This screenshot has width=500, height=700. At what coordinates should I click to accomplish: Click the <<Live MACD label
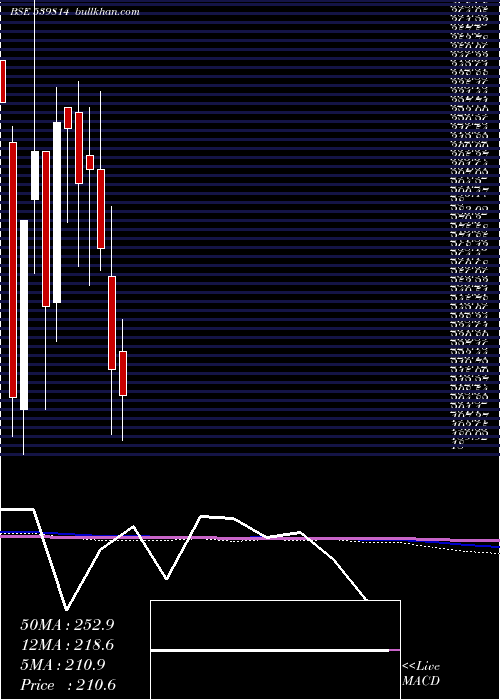pos(421,674)
